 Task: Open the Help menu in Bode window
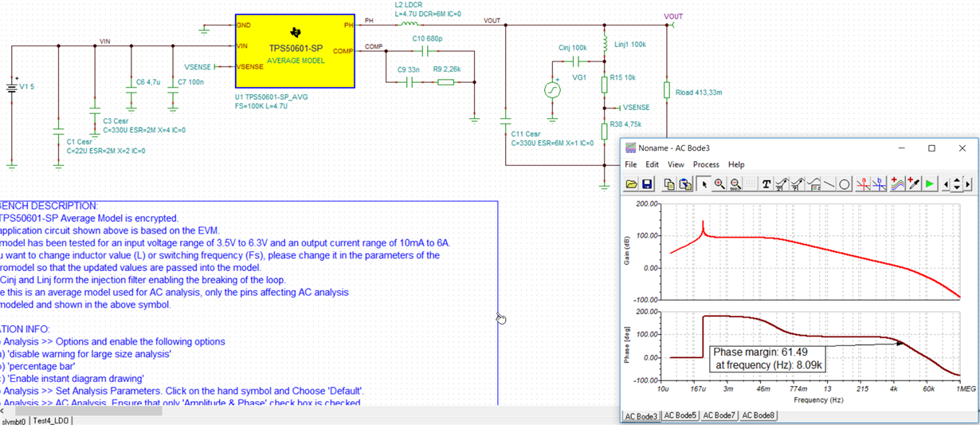(736, 164)
